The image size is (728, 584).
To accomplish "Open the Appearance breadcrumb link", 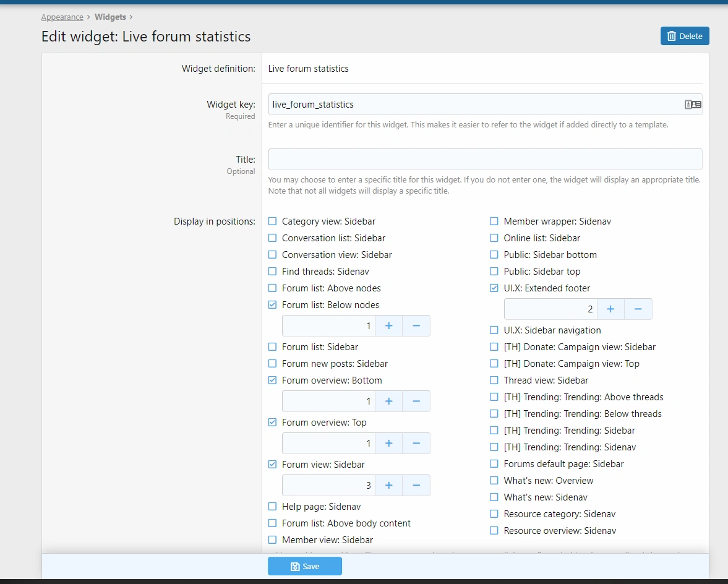I will point(62,17).
